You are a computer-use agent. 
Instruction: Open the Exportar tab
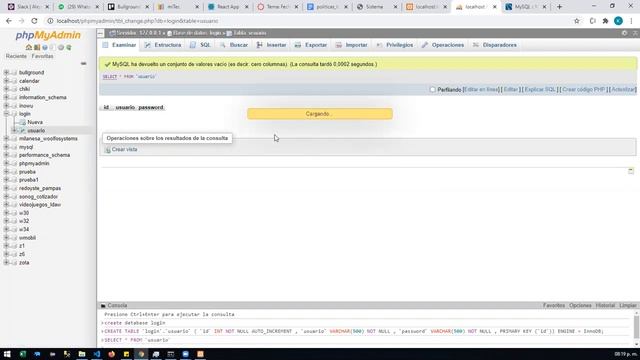click(311, 45)
